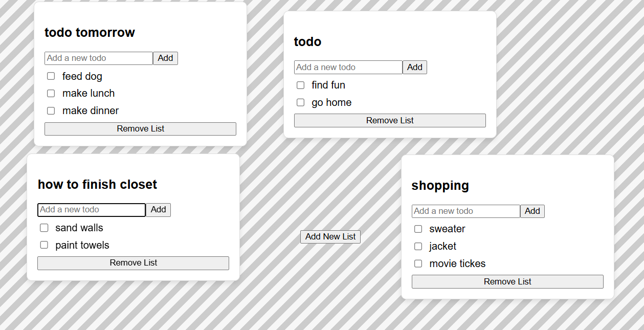Check the 'movie tickes' checkbox

418,263
